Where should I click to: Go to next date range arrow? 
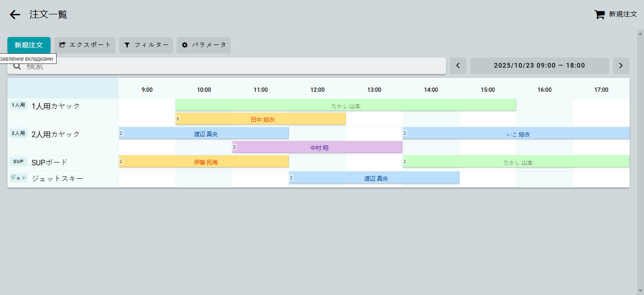pyautogui.click(x=621, y=66)
